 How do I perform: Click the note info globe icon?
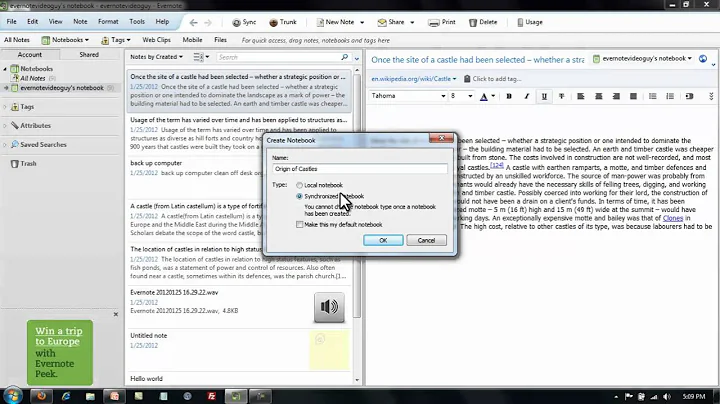(703, 59)
